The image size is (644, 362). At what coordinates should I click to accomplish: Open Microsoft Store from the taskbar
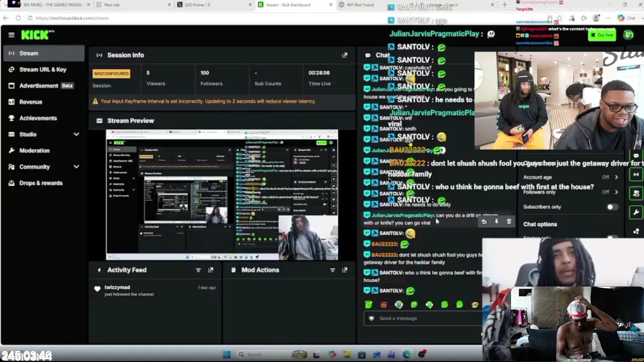coord(362,354)
